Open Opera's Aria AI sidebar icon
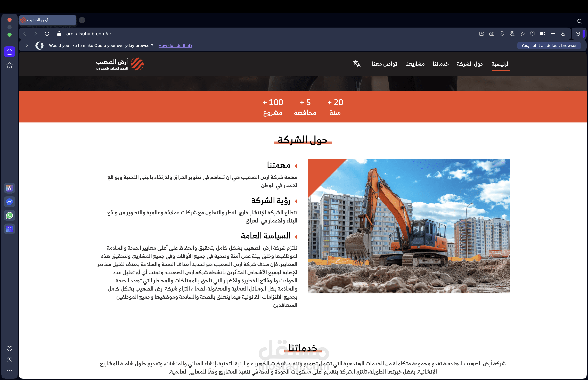The image size is (588, 380). coord(9,188)
